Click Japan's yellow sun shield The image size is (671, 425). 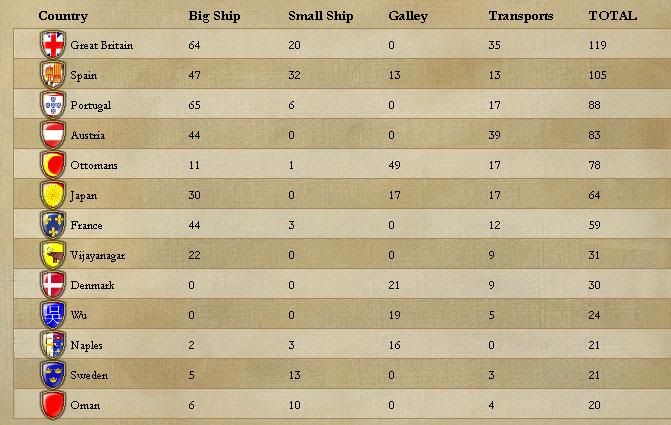(x=53, y=195)
